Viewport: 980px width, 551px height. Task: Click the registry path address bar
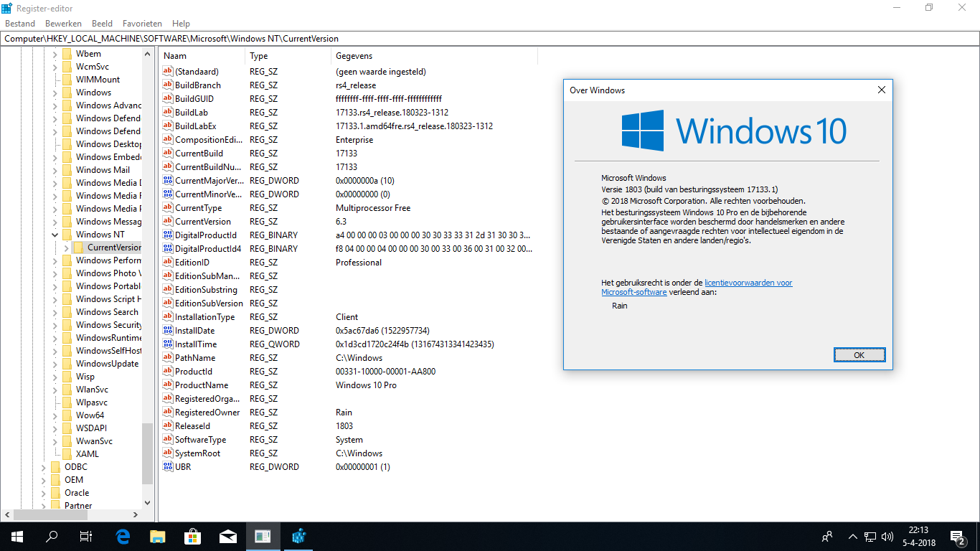(x=489, y=39)
